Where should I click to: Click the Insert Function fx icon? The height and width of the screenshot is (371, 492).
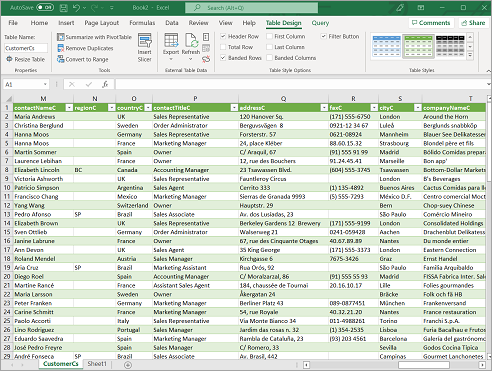[105, 84]
